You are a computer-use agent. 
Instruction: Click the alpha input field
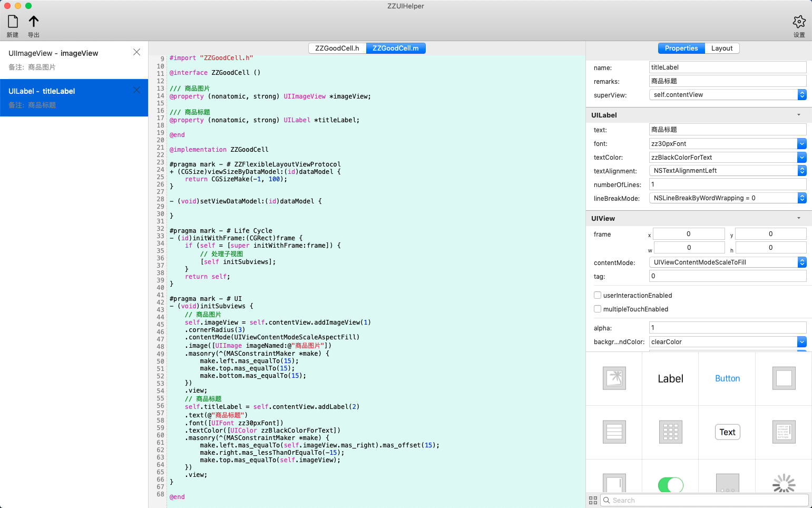click(728, 328)
